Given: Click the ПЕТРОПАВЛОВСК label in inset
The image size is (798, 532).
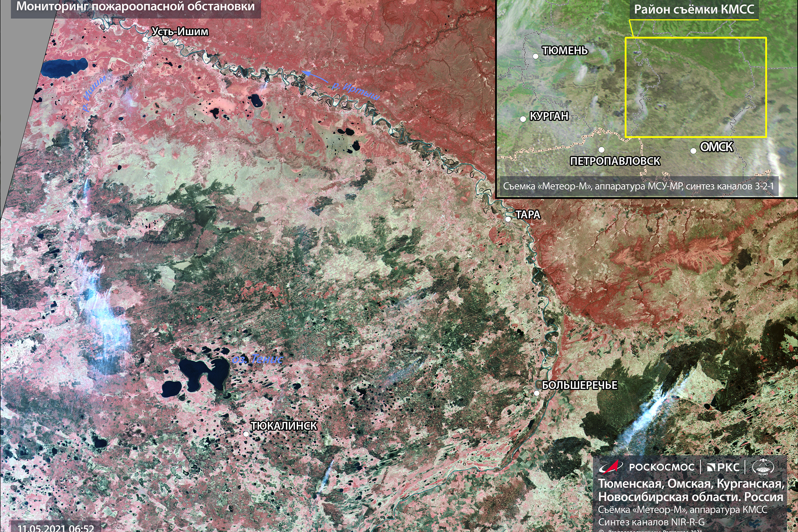Looking at the screenshot, I should pos(615,161).
